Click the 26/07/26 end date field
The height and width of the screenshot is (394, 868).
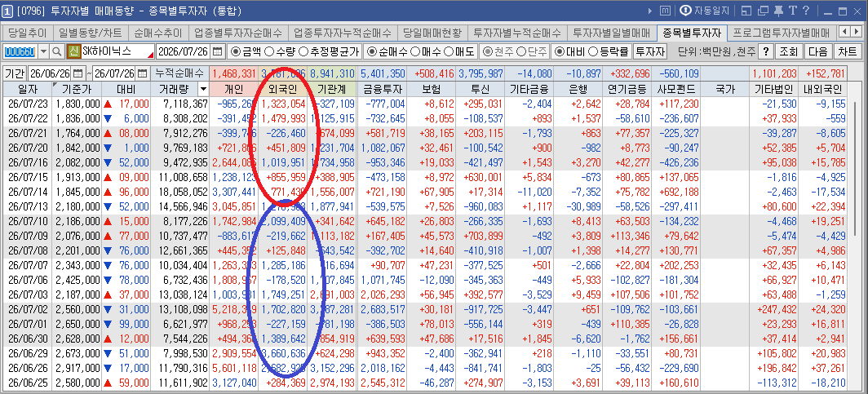tap(114, 73)
